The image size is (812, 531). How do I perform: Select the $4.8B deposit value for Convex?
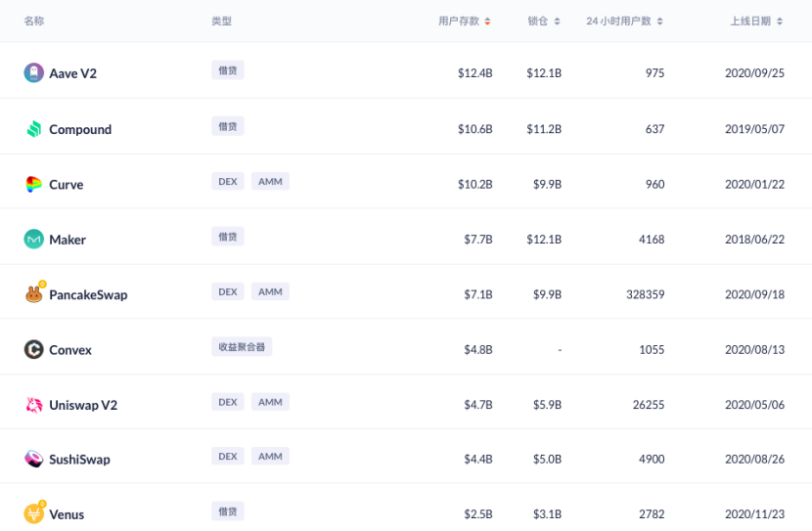click(x=478, y=350)
